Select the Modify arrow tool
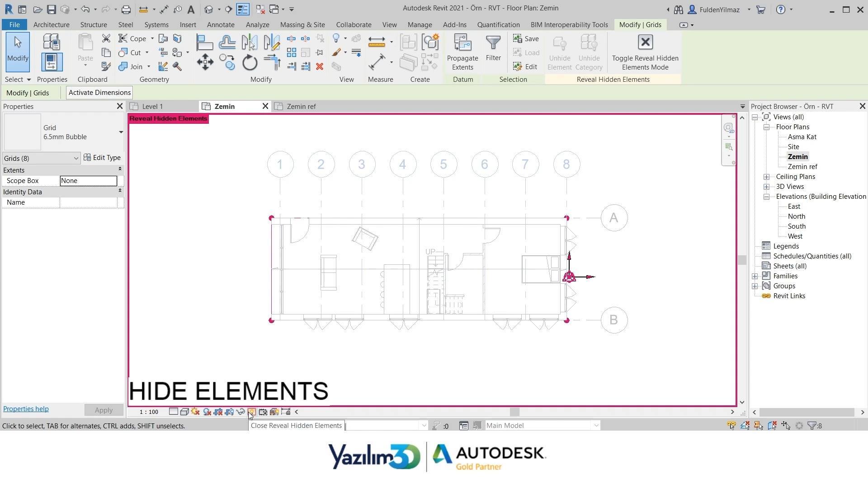Image resolution: width=868 pixels, height=488 pixels. pyautogui.click(x=18, y=52)
